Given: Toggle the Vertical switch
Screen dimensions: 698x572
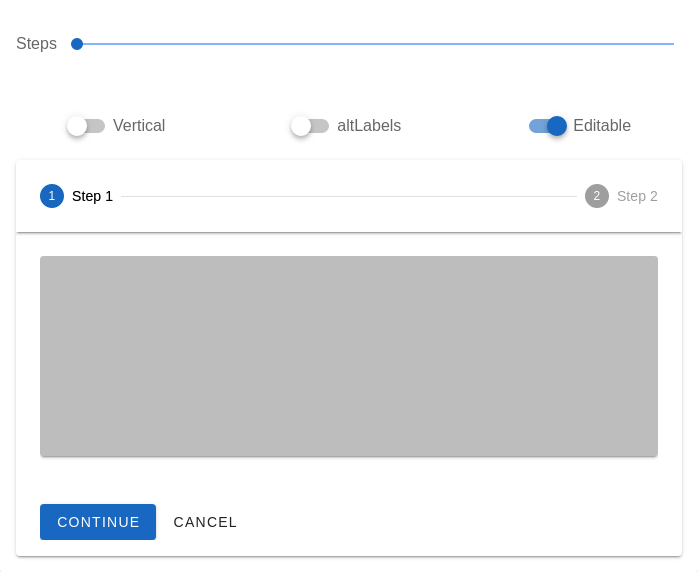Looking at the screenshot, I should (x=86, y=126).
